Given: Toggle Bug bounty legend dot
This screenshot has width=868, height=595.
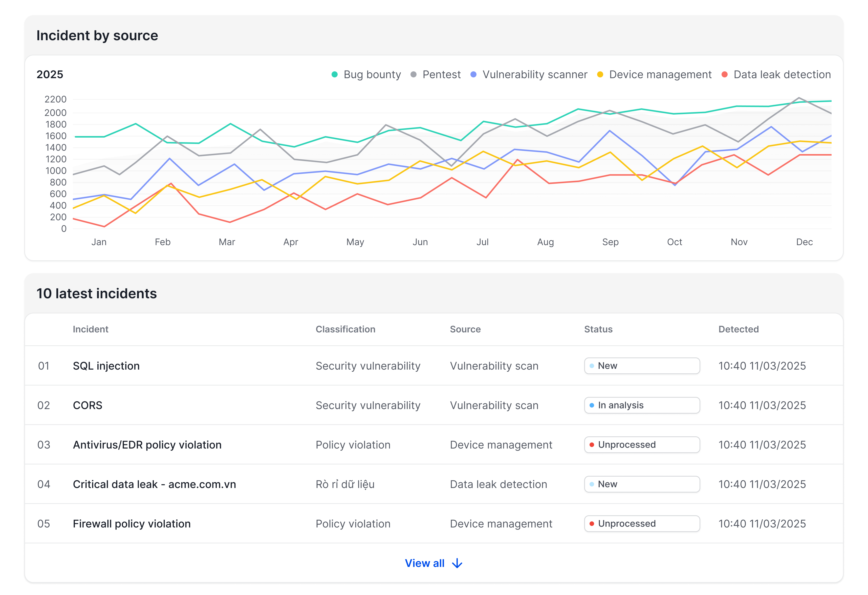Looking at the screenshot, I should [335, 75].
